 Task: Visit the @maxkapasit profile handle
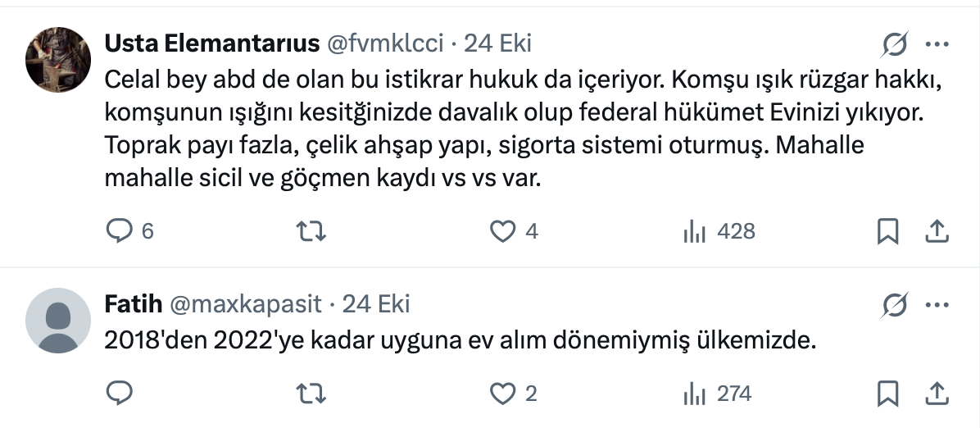(245, 305)
